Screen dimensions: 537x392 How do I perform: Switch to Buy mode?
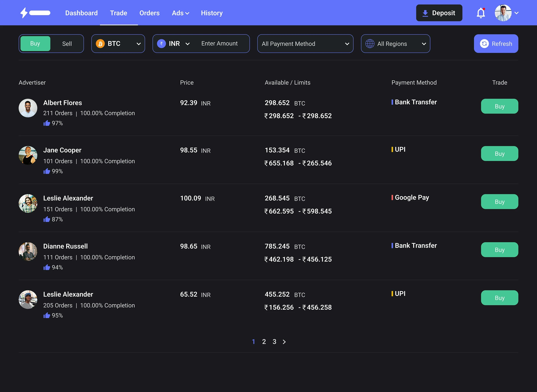[35, 43]
